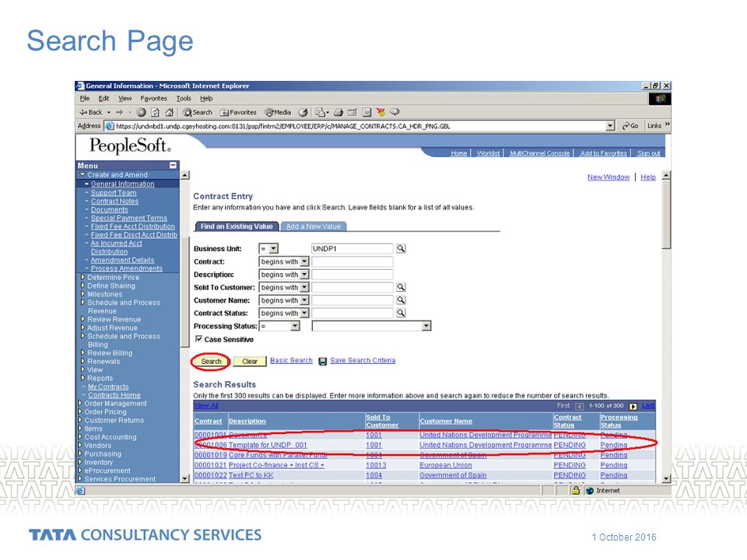Viewport: 747px width, 560px height.
Task: Click the IE Forward arrow button
Action: 120,112
